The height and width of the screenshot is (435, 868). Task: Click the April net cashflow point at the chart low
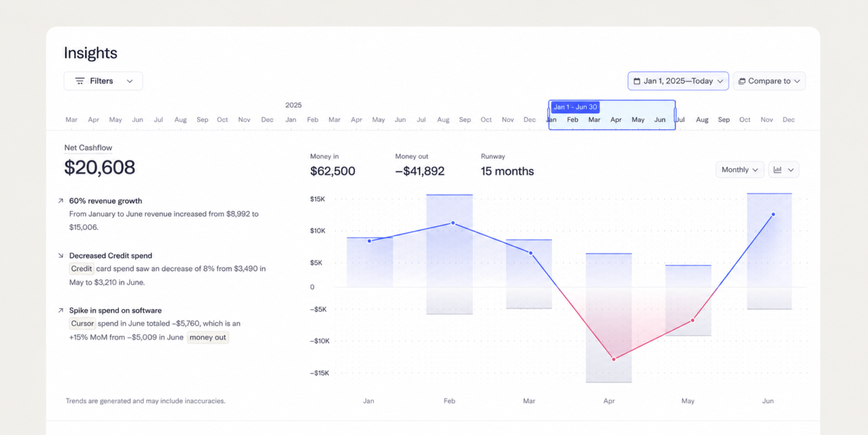614,359
